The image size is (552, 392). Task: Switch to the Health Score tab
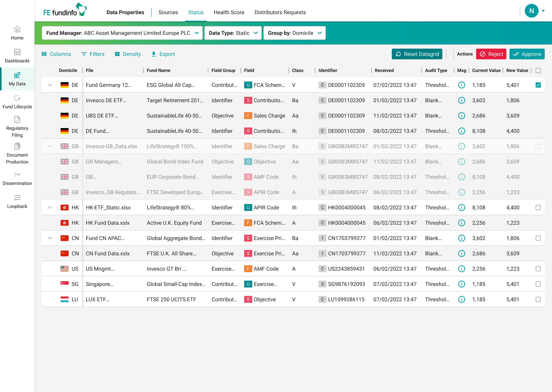coord(229,12)
